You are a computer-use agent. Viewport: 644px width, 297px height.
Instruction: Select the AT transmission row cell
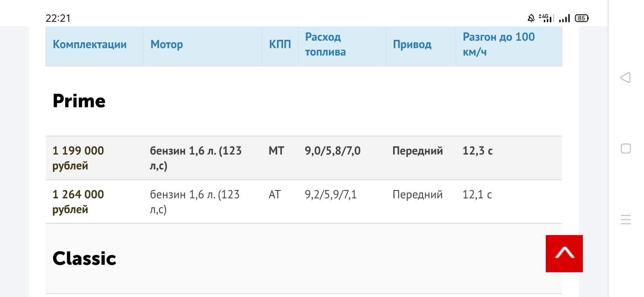tap(275, 194)
